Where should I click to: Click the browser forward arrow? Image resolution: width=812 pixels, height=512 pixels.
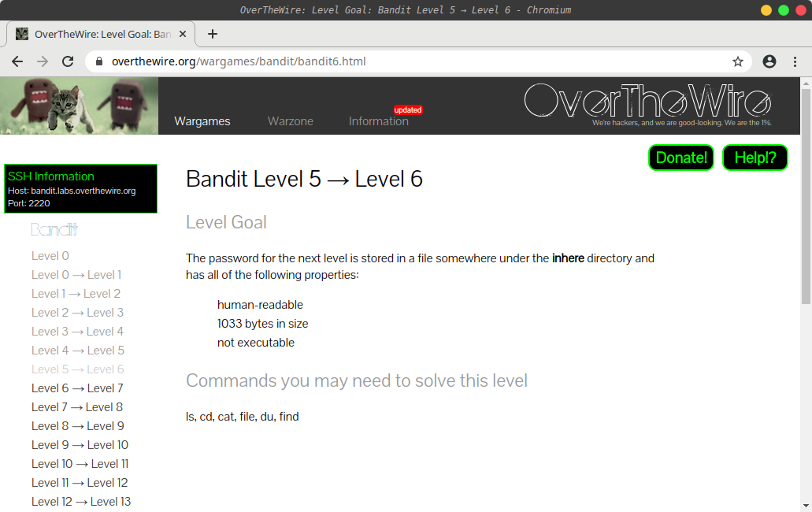click(43, 61)
